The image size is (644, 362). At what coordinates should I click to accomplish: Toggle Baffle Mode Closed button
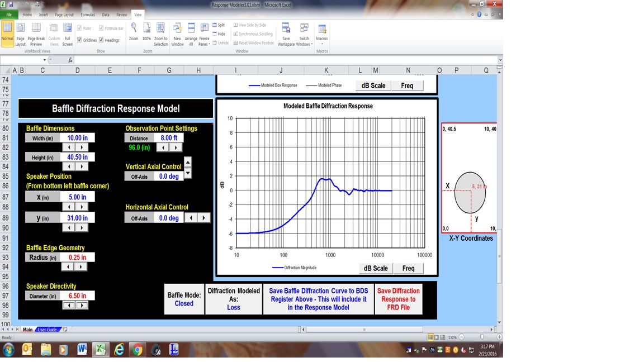click(184, 299)
